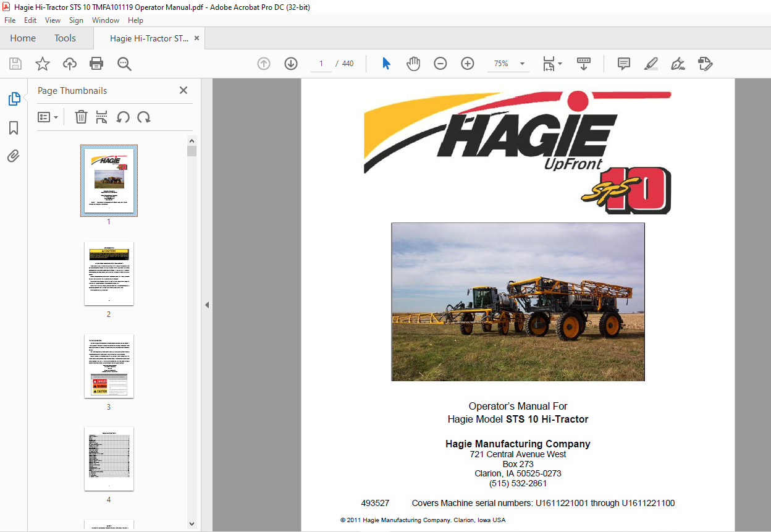
Task: Select page 3 thumbnail
Action: pyautogui.click(x=109, y=366)
